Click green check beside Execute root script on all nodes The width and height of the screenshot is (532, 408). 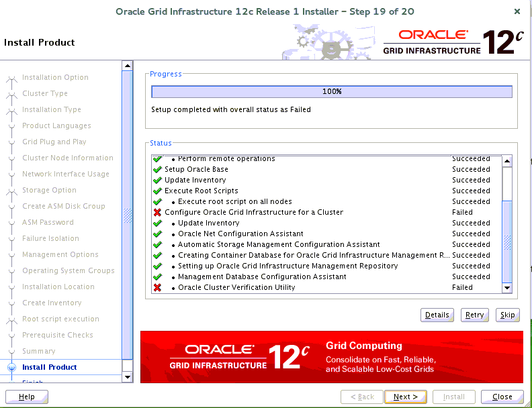coord(157,201)
